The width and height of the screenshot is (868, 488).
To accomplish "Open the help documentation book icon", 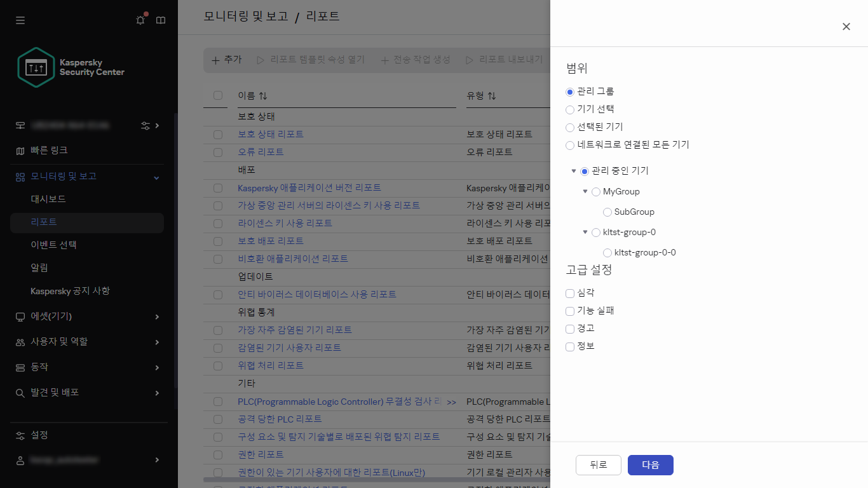I will click(161, 20).
